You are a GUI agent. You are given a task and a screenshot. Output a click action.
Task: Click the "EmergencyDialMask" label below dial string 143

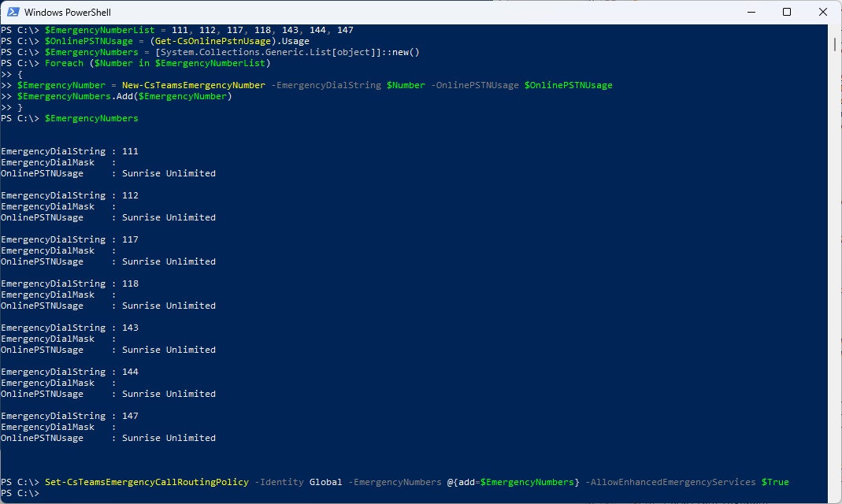pos(48,339)
